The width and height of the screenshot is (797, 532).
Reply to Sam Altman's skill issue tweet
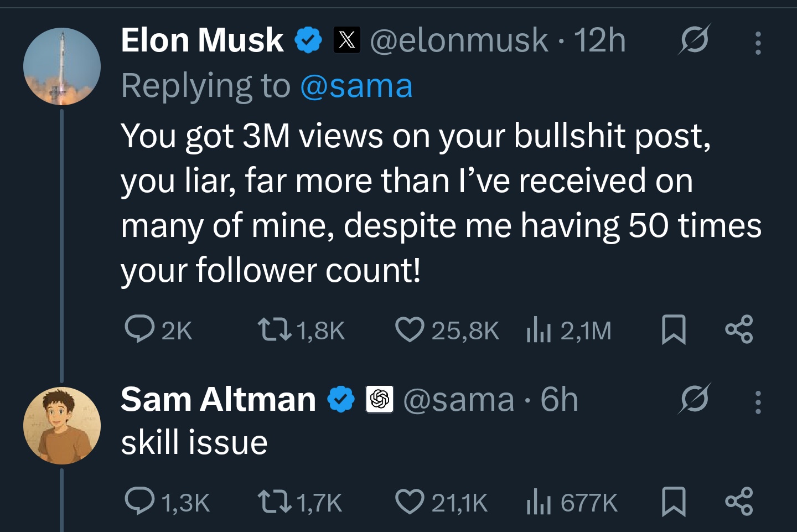pyautogui.click(x=139, y=502)
